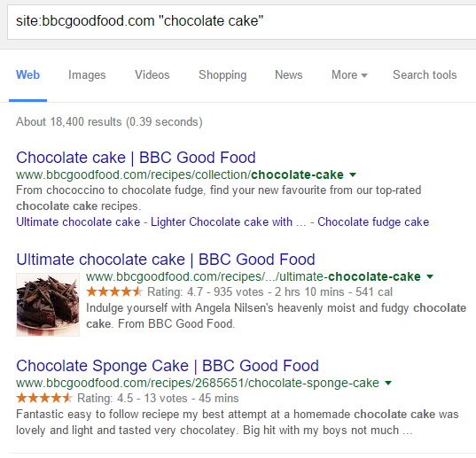Open dropdown arrow beside chocolate-cake collection URL

(x=353, y=175)
